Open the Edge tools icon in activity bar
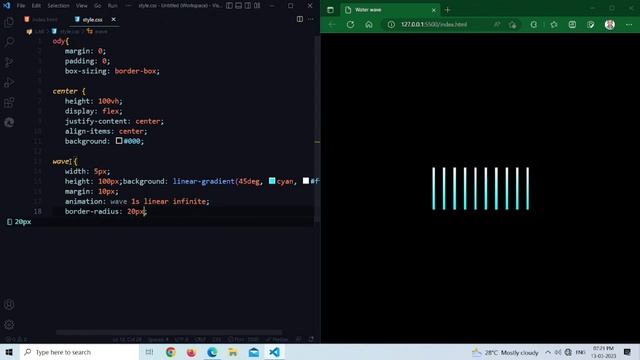 (9, 122)
